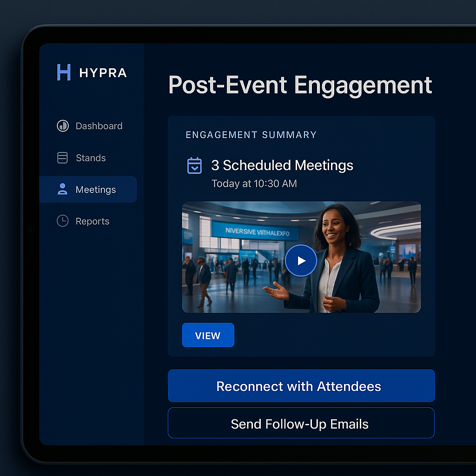Click Send Follow-Up Emails button
The height and width of the screenshot is (476, 476).
[301, 423]
